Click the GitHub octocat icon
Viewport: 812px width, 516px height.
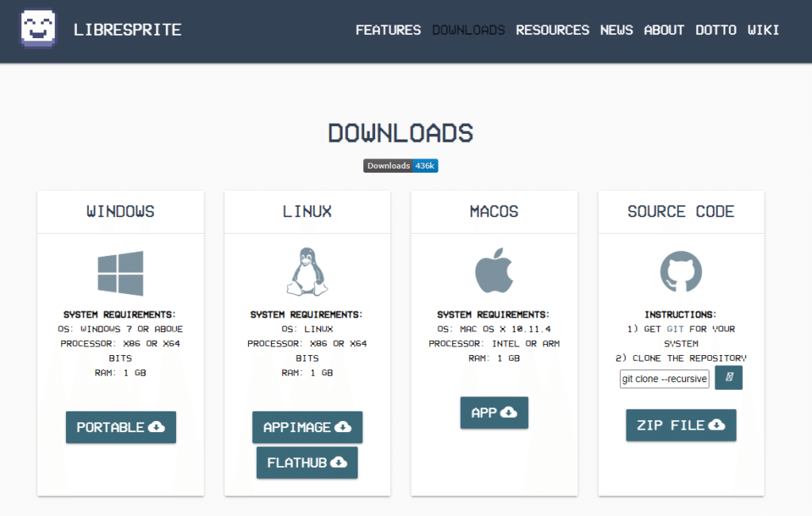tap(680, 272)
